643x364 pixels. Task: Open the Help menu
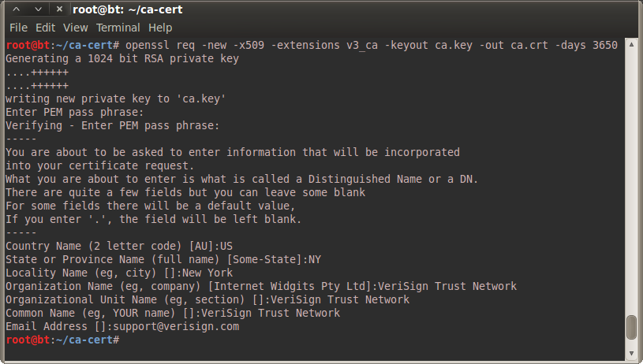160,28
